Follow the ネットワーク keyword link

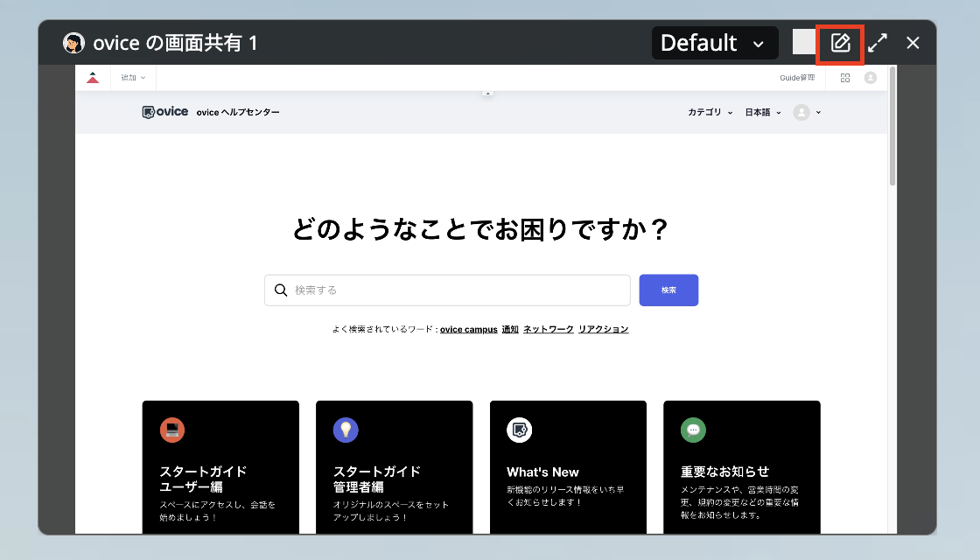click(548, 330)
